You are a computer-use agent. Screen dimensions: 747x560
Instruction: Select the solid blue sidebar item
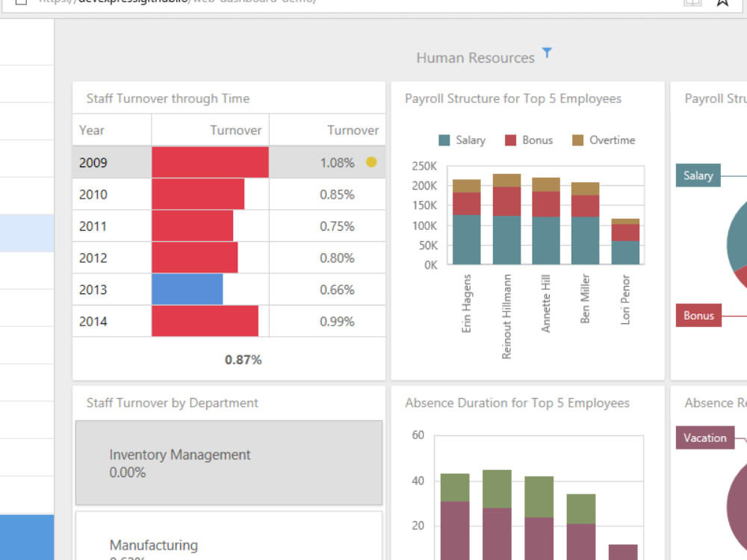(27, 537)
